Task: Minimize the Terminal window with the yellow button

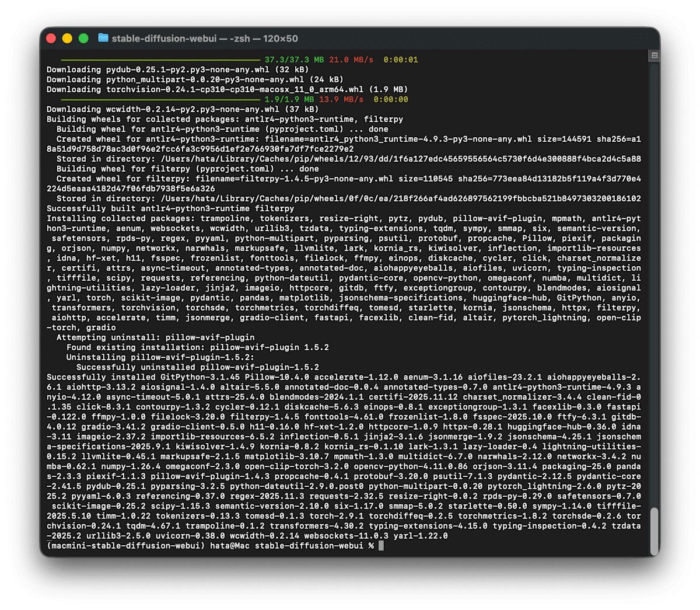Action: [67, 39]
